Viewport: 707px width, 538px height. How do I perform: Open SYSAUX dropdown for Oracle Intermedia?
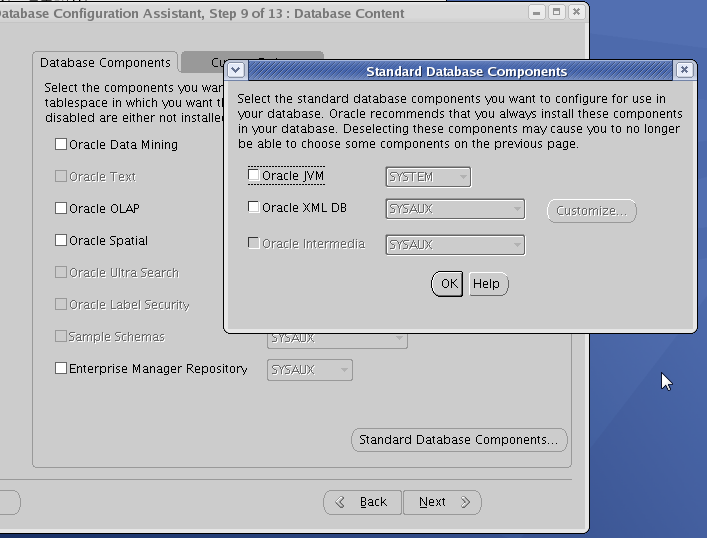[x=455, y=245]
